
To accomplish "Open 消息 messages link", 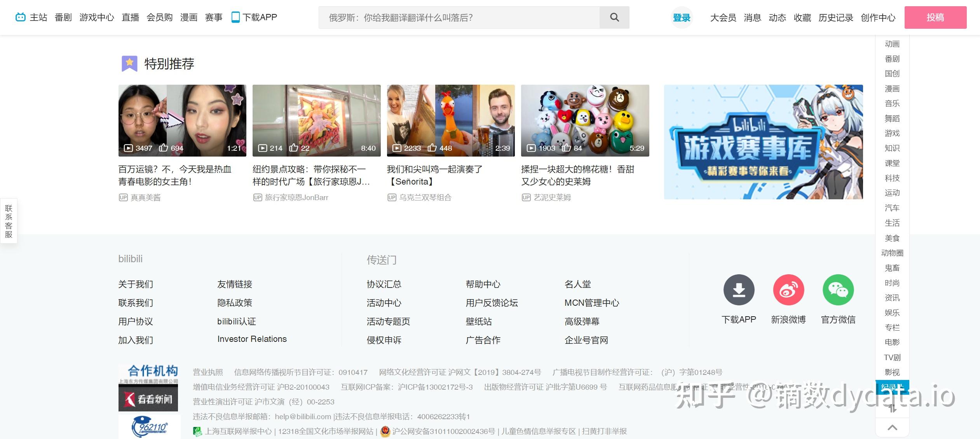I will click(x=752, y=17).
